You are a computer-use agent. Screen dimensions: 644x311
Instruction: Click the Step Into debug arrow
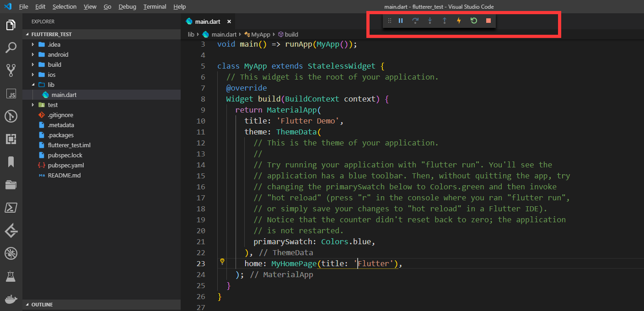point(430,21)
